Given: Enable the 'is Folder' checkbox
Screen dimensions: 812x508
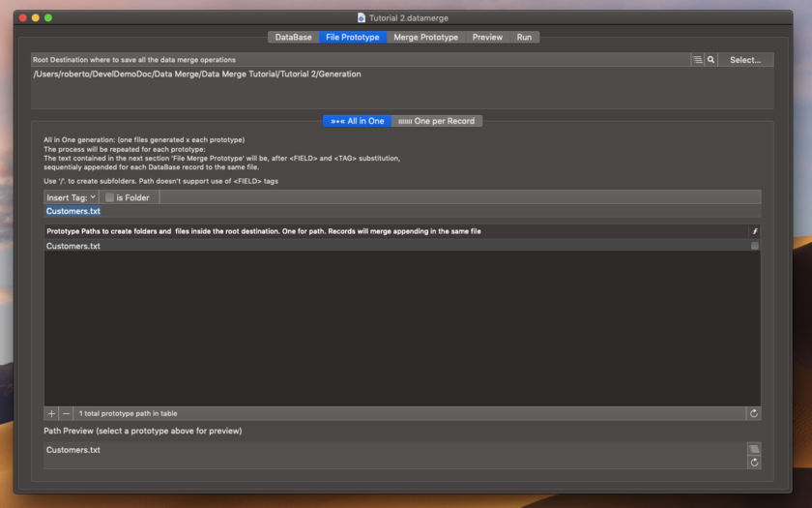Looking at the screenshot, I should (110, 197).
